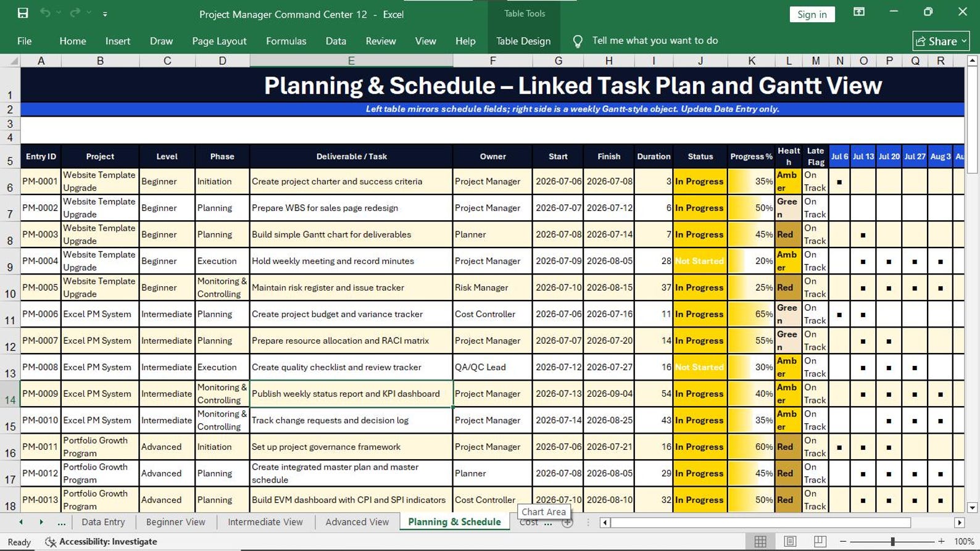Open the File menu

pyautogui.click(x=25, y=41)
